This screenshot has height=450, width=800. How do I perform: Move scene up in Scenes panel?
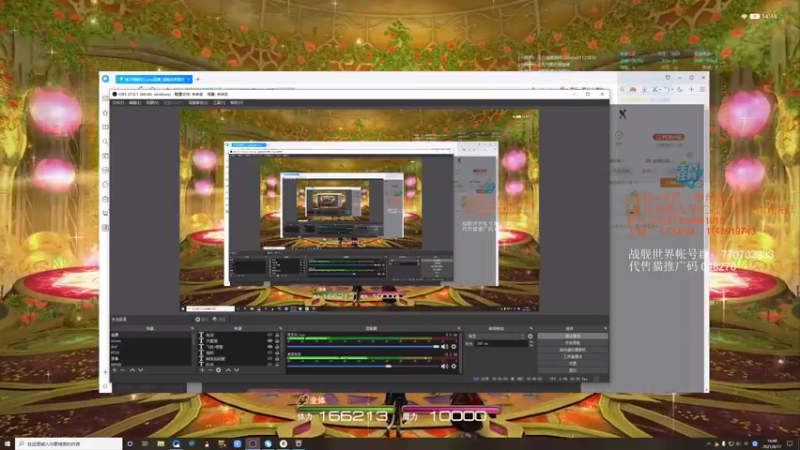(x=132, y=370)
